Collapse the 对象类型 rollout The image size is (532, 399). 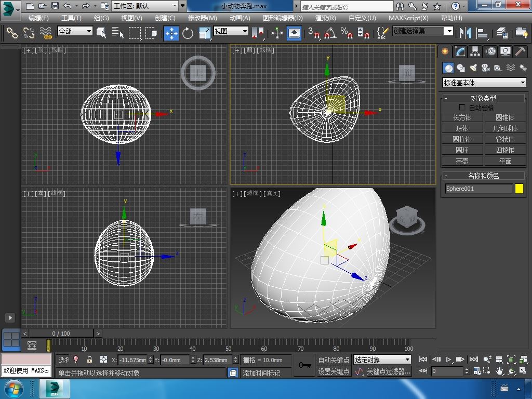[484, 98]
